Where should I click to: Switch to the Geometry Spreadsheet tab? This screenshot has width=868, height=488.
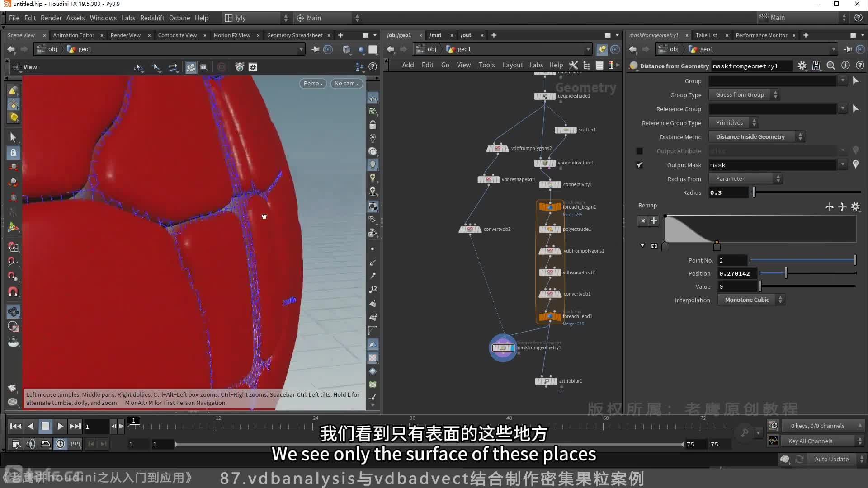(x=295, y=35)
